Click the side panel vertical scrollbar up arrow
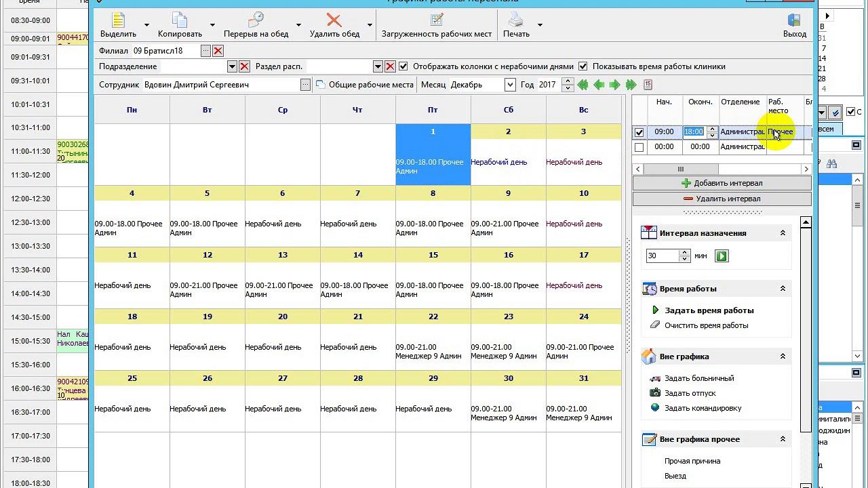 coord(806,222)
